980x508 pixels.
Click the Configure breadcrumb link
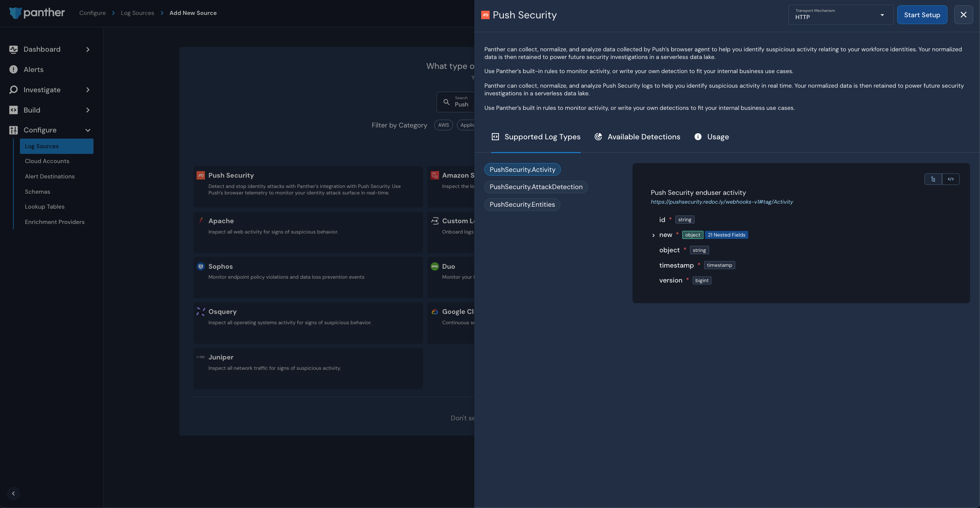92,13
